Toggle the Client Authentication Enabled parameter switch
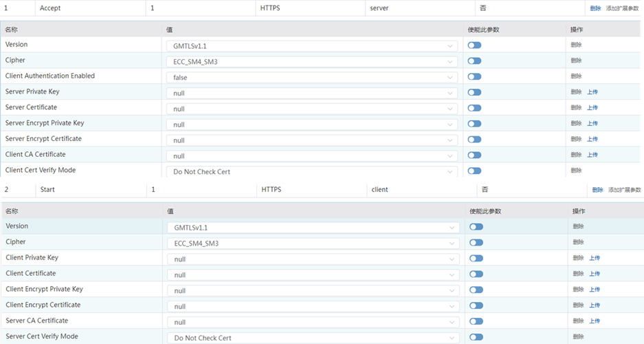Screen dimensions: 644x344 coord(474,76)
